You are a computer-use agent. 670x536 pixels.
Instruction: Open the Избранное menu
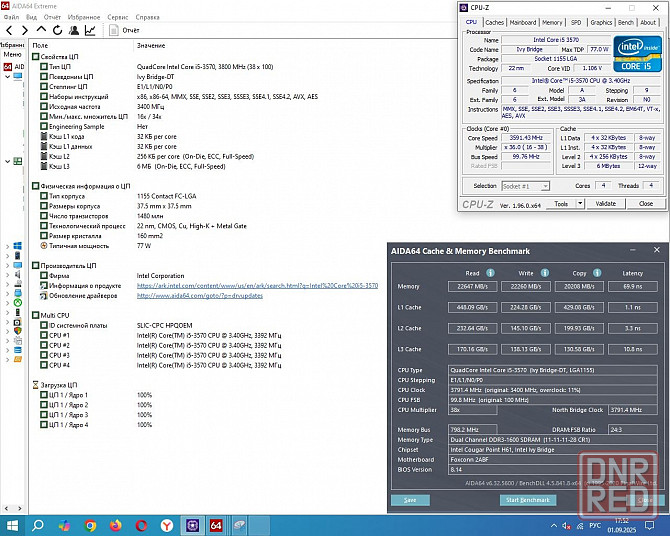click(x=83, y=17)
